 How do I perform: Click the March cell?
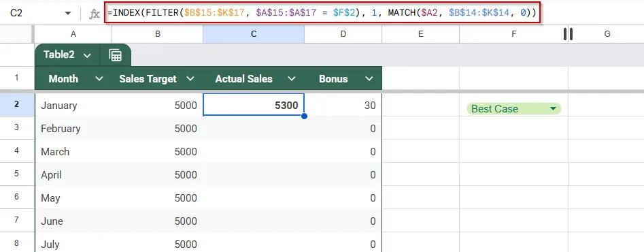(x=73, y=151)
